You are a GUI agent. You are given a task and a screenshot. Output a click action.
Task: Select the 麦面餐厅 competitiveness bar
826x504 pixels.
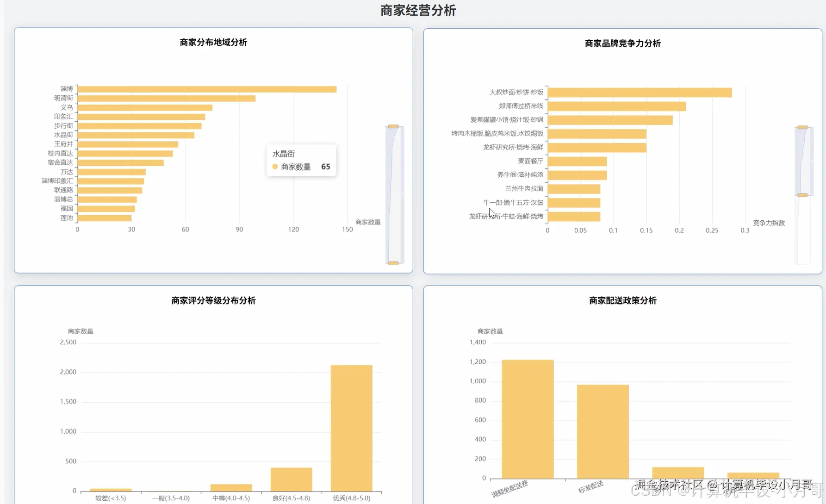pos(577,162)
